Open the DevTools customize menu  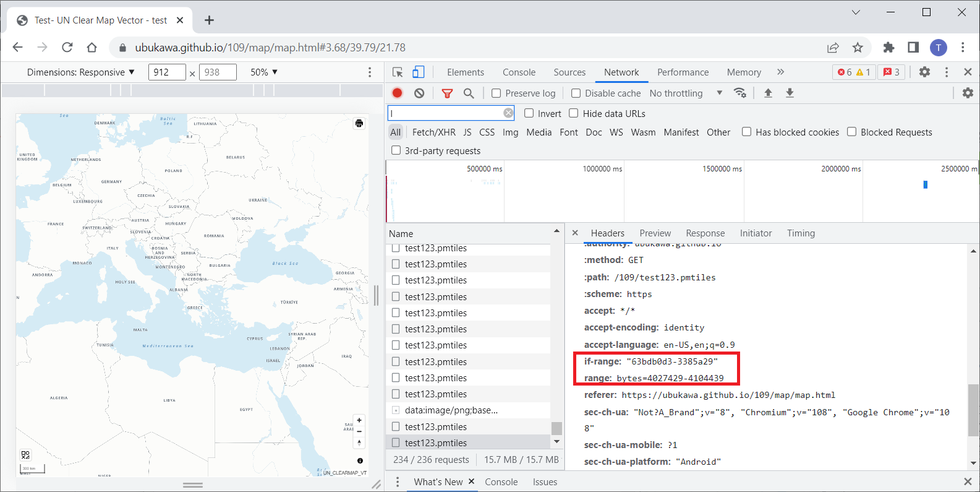tap(946, 72)
